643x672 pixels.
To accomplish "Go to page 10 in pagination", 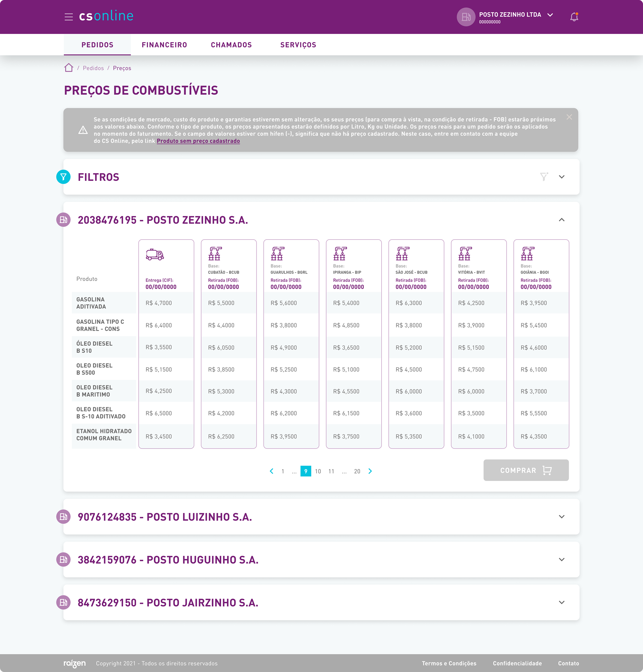I will point(318,471).
